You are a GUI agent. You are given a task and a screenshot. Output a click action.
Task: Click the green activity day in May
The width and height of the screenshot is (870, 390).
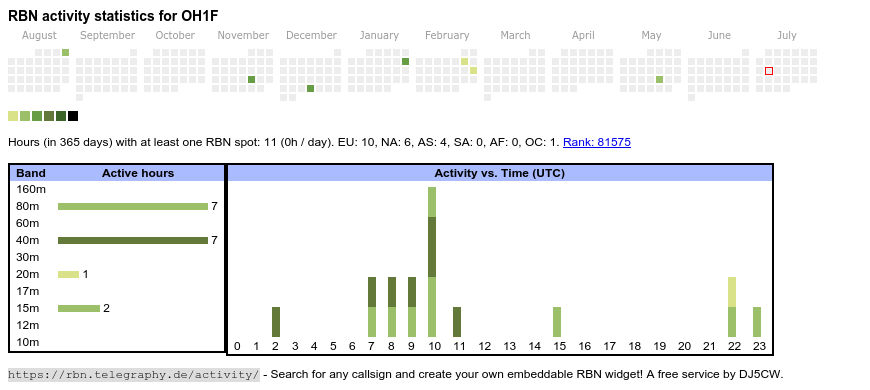[x=659, y=79]
